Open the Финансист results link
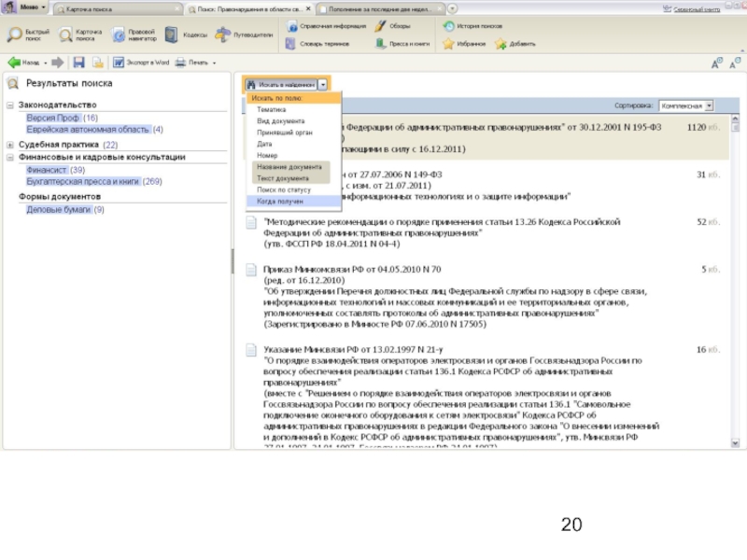Screen dimensions: 747x560 pyautogui.click(x=47, y=170)
